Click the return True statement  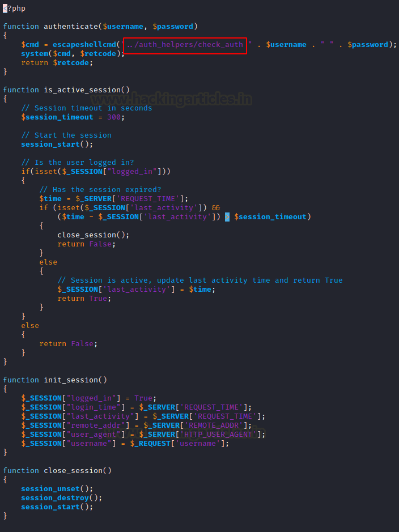point(84,298)
